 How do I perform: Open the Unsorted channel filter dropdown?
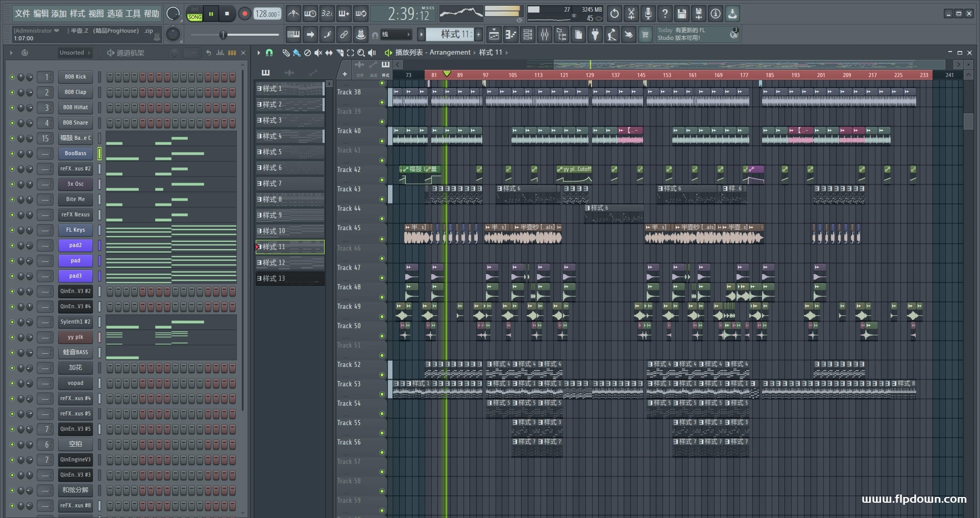coord(75,53)
